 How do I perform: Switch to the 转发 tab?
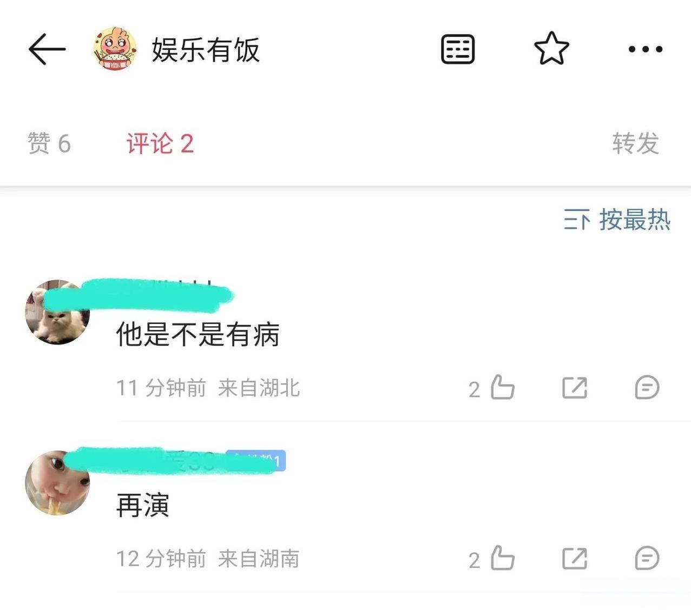click(636, 143)
